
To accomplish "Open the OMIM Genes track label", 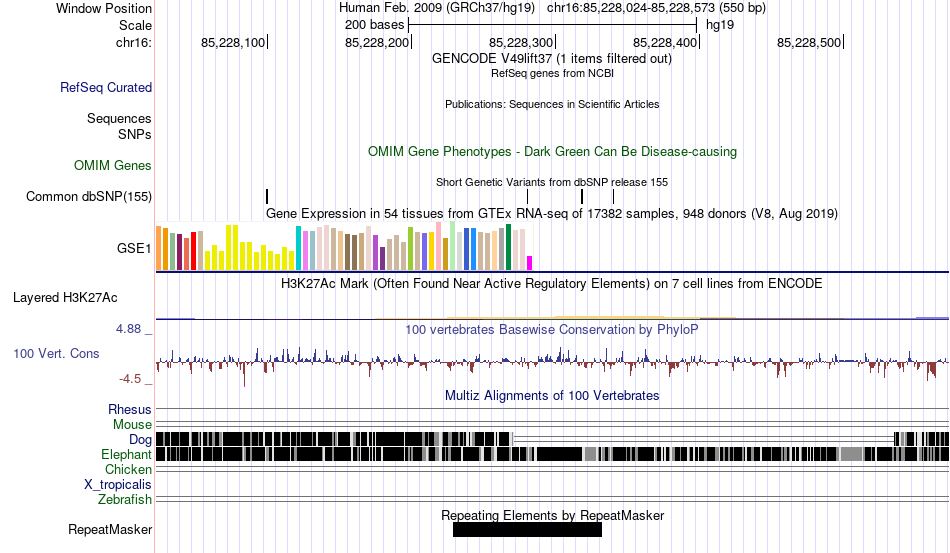I will pos(112,165).
